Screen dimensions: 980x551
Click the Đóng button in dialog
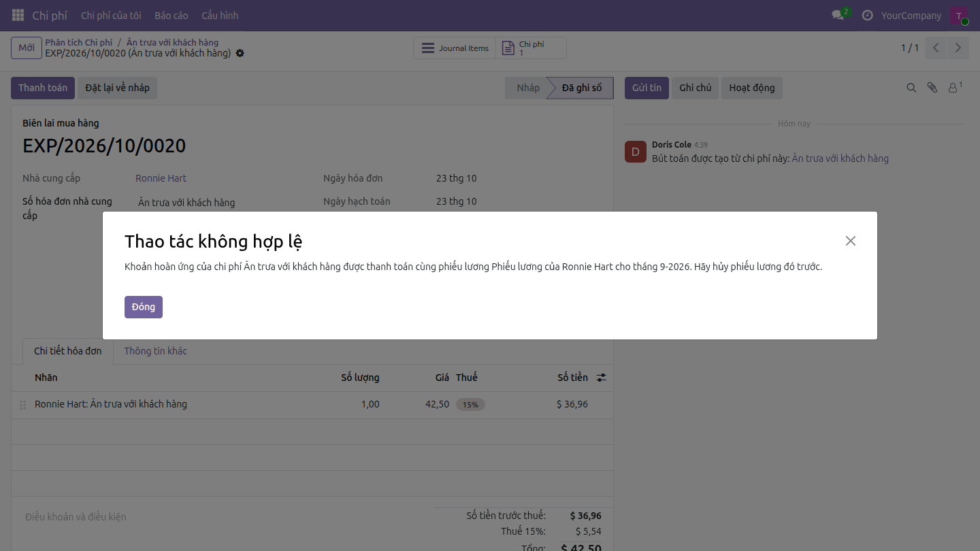pyautogui.click(x=144, y=307)
